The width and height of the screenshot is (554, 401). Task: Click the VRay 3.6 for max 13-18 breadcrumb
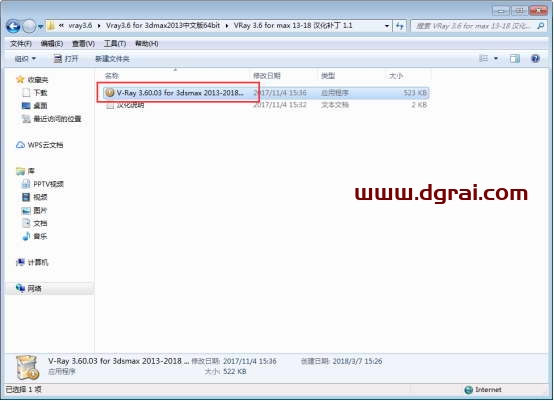click(x=293, y=25)
